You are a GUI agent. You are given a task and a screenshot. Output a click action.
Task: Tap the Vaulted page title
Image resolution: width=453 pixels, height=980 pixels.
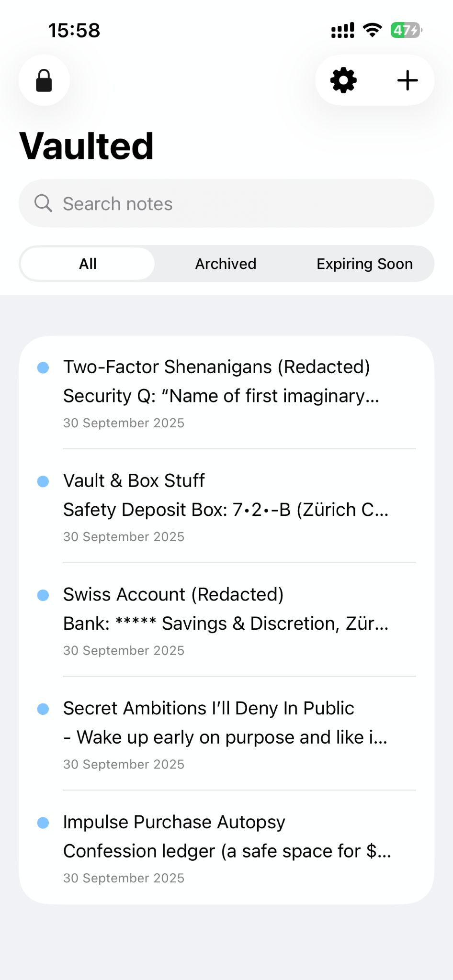(x=87, y=146)
